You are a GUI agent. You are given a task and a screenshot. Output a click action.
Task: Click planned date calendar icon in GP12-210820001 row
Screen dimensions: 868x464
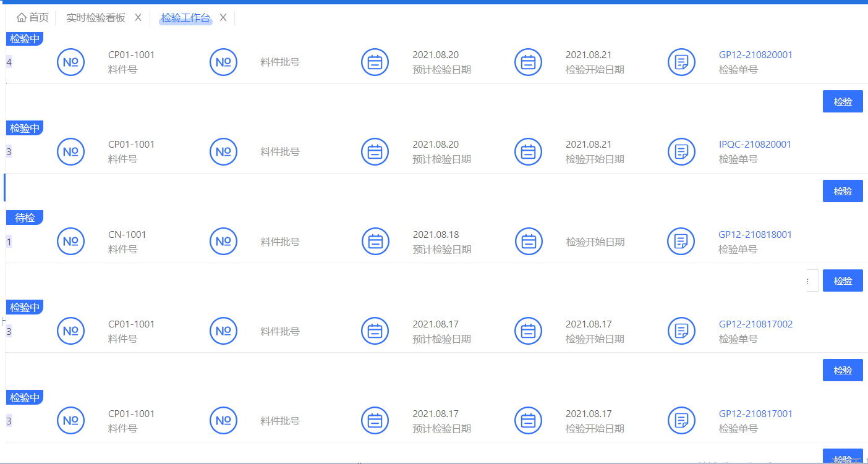[375, 62]
